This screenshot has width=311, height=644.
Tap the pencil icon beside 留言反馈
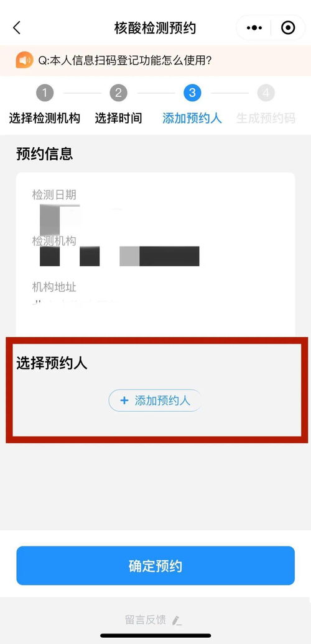coord(177,620)
